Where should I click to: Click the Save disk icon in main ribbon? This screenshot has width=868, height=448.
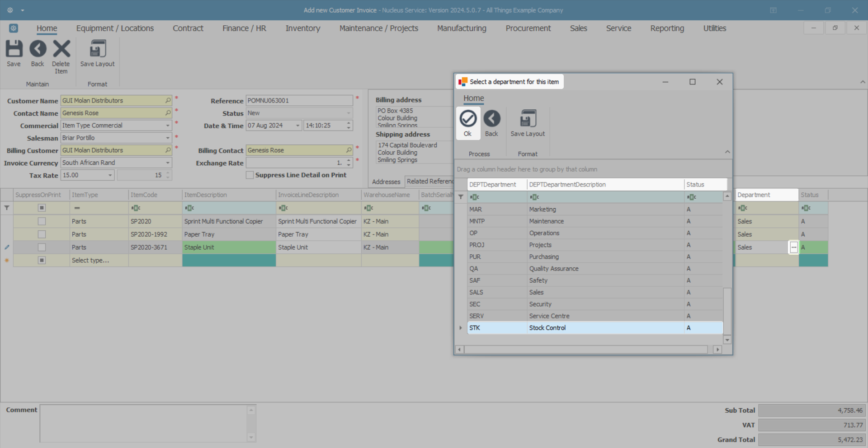click(14, 49)
